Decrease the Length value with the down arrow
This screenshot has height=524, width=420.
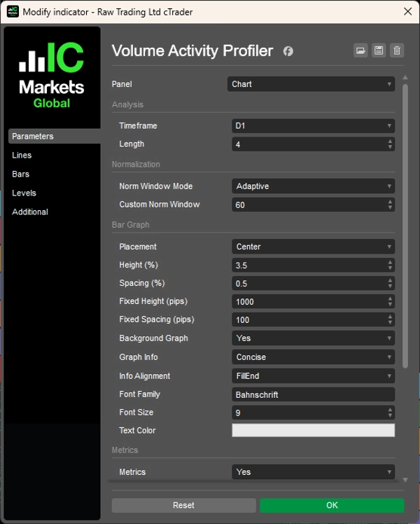390,147
